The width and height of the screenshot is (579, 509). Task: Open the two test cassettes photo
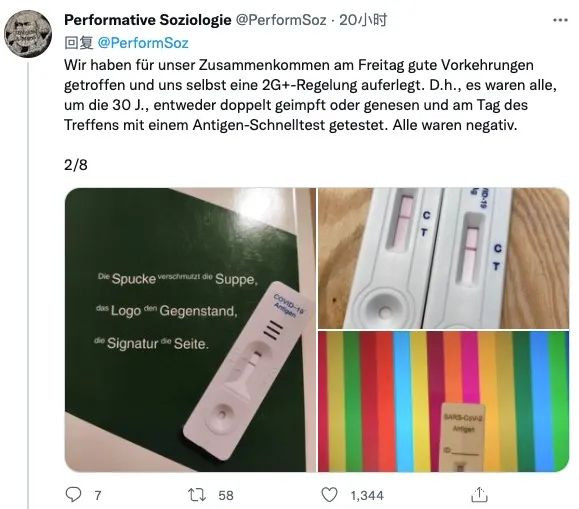click(443, 258)
